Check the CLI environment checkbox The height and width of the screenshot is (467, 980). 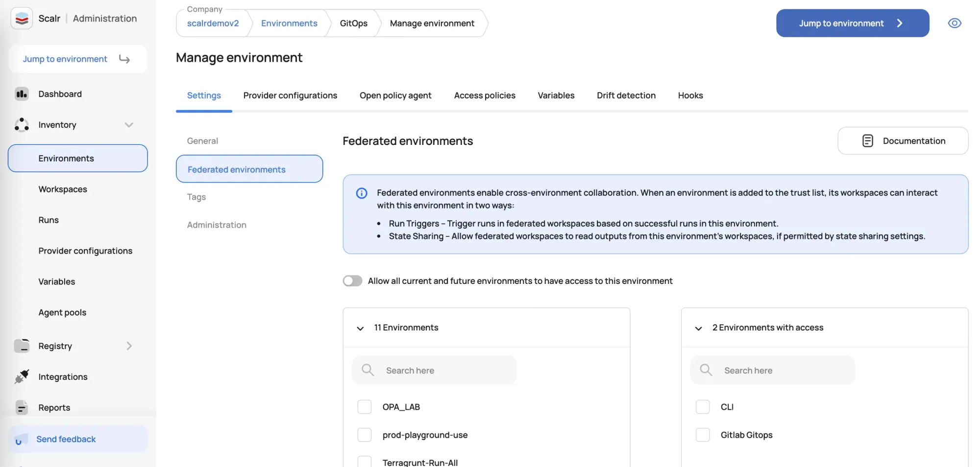click(703, 407)
